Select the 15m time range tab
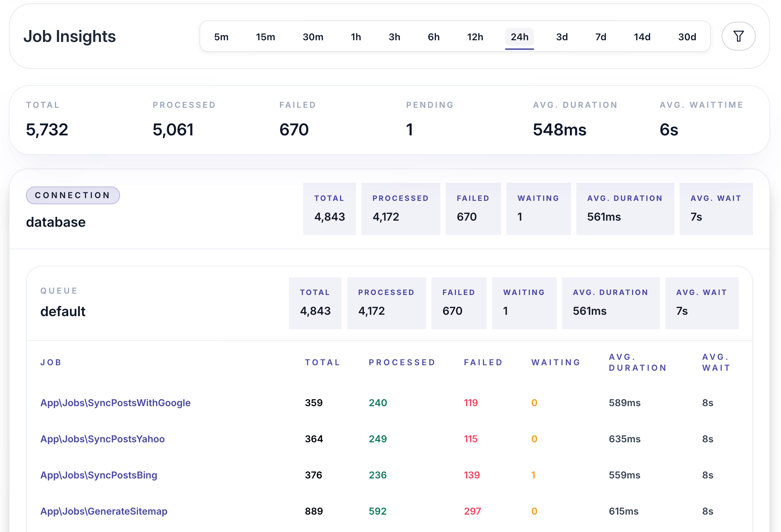781x532 pixels. coord(265,37)
